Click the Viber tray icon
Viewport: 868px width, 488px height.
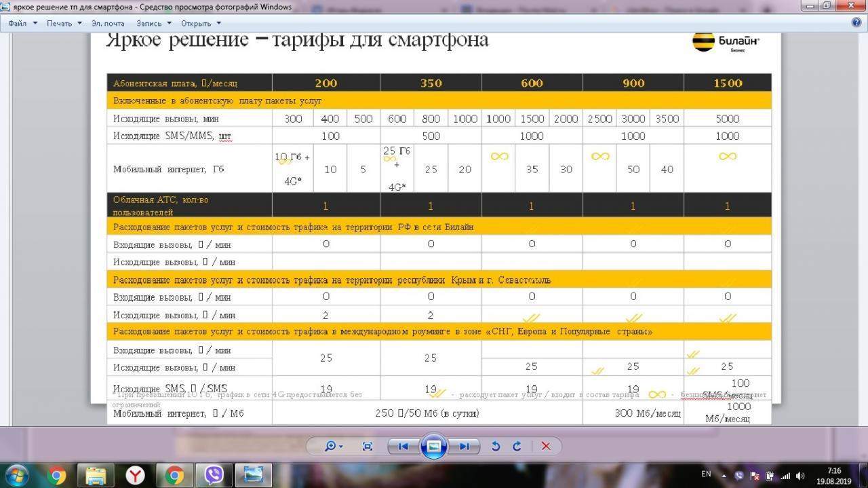coord(739,476)
